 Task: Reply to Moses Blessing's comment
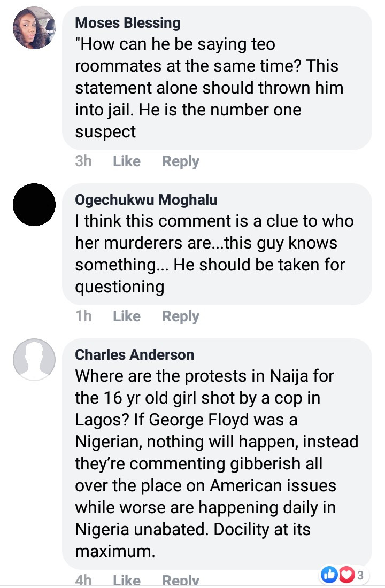(x=181, y=161)
